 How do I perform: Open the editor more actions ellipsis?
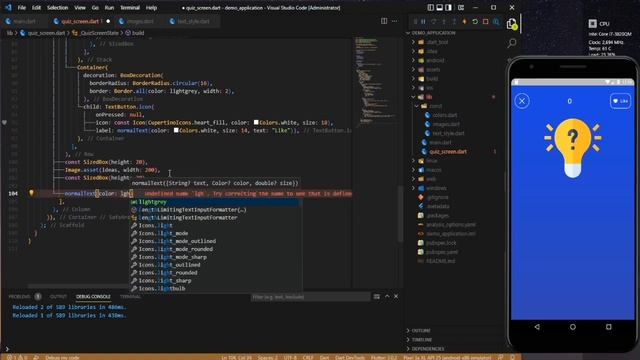(x=395, y=21)
